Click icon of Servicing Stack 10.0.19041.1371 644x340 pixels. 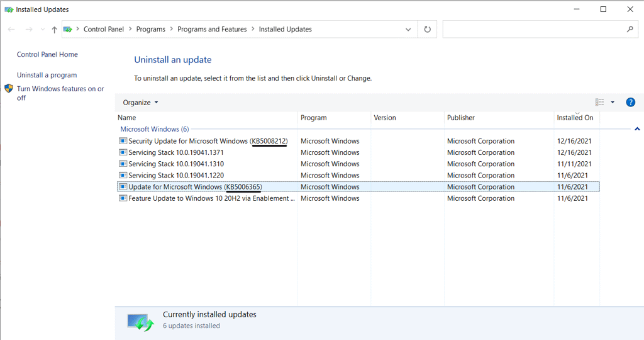[x=123, y=152]
